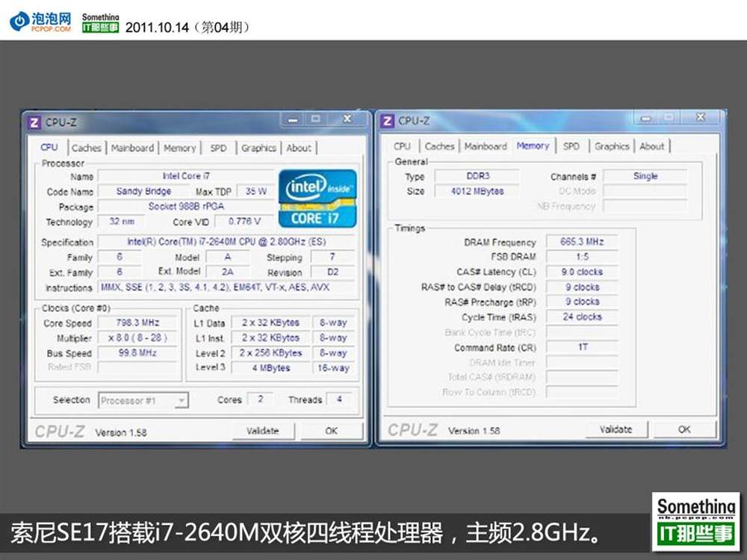The width and height of the screenshot is (747, 560).
Task: Select the Memory tab in the right window
Action: pyautogui.click(x=533, y=146)
